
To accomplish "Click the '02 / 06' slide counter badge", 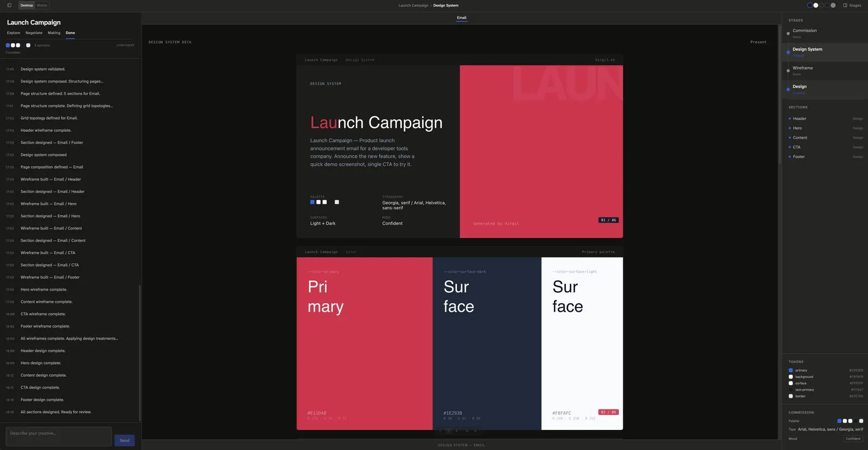I will [x=609, y=412].
